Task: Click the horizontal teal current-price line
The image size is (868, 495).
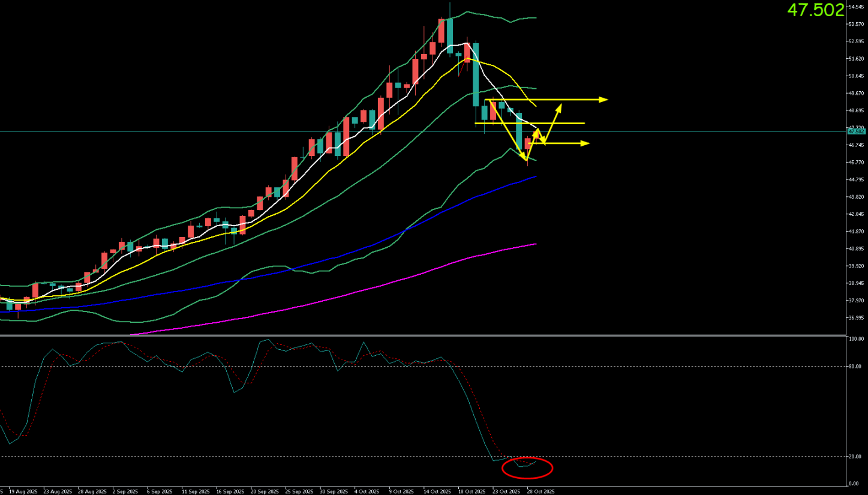Action: coord(180,131)
